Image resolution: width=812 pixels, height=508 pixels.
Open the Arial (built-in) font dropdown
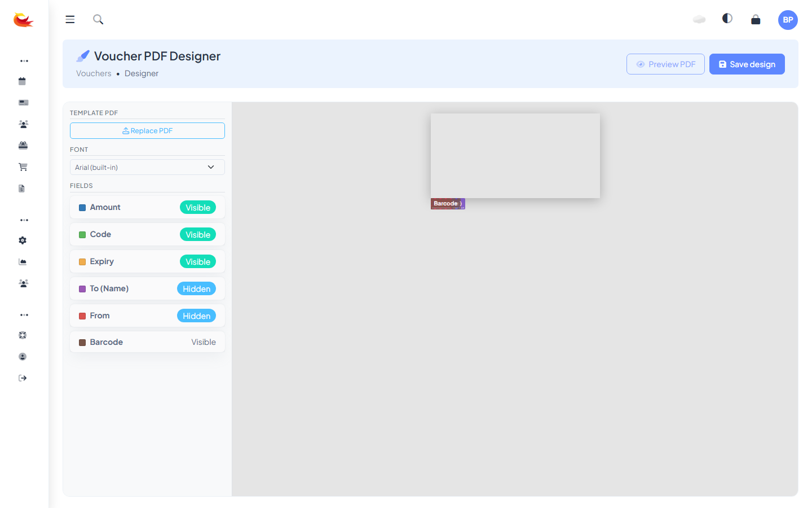tap(147, 167)
